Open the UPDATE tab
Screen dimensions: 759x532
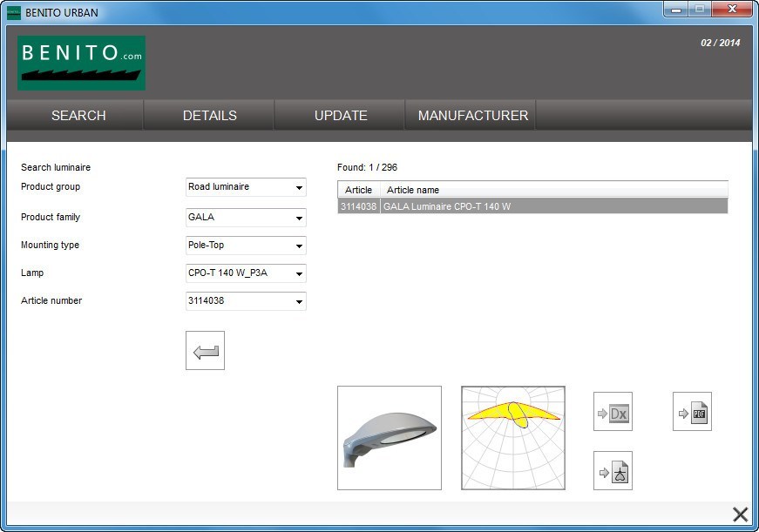click(340, 115)
